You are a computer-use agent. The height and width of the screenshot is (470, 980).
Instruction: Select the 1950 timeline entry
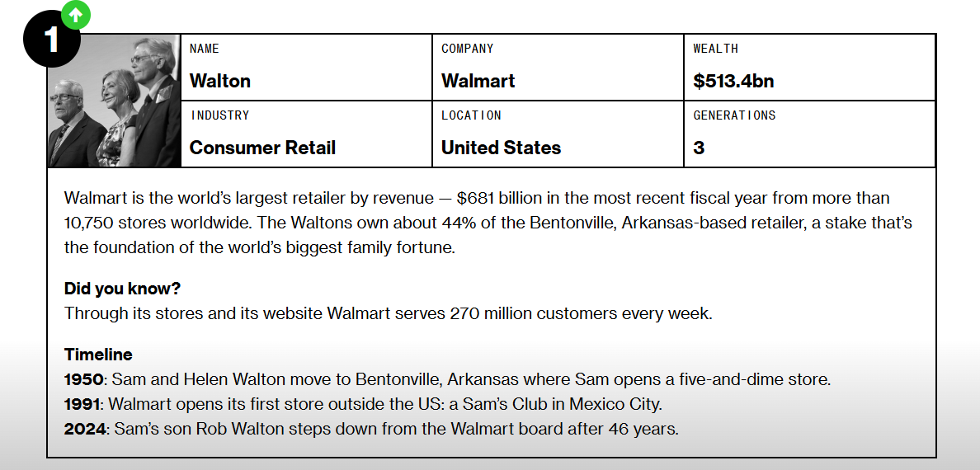pos(447,379)
